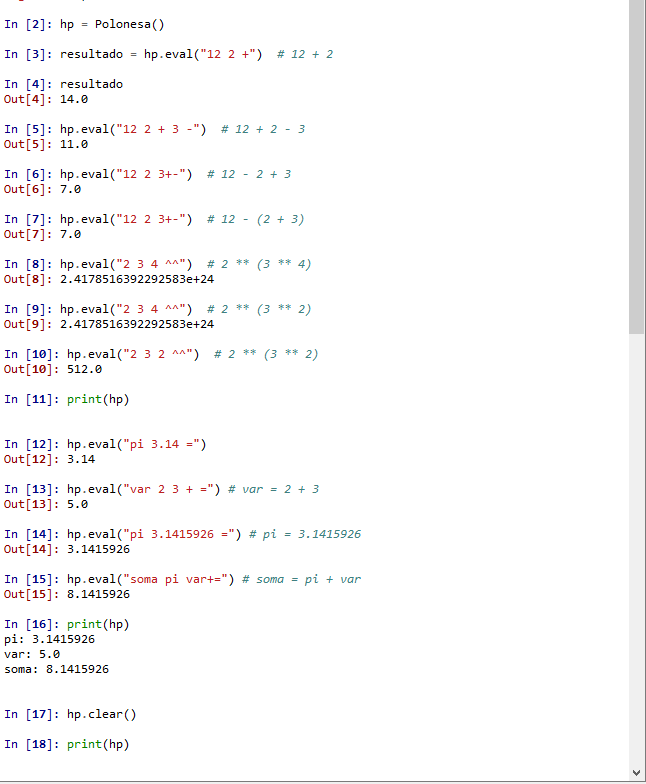Select the Out[10] result 512.0
646x784 pixels.
click(84, 370)
